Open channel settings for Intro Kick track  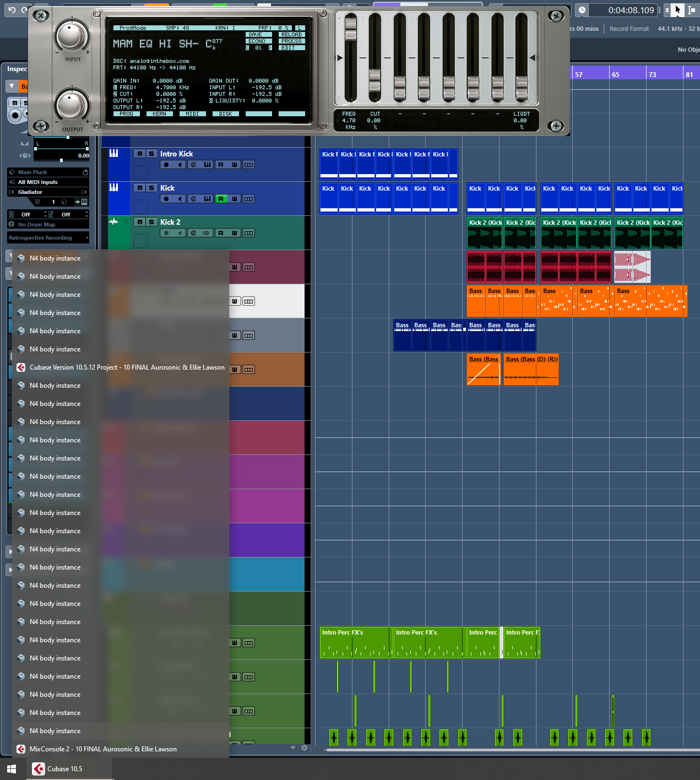[193, 165]
